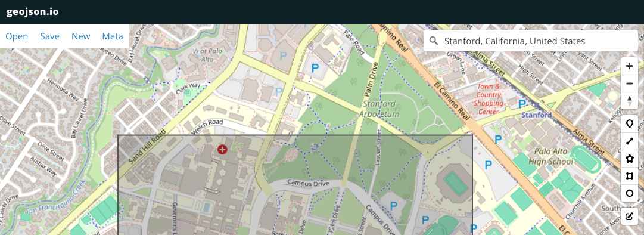
Task: Click the Clark Way label
Action: tap(188, 89)
